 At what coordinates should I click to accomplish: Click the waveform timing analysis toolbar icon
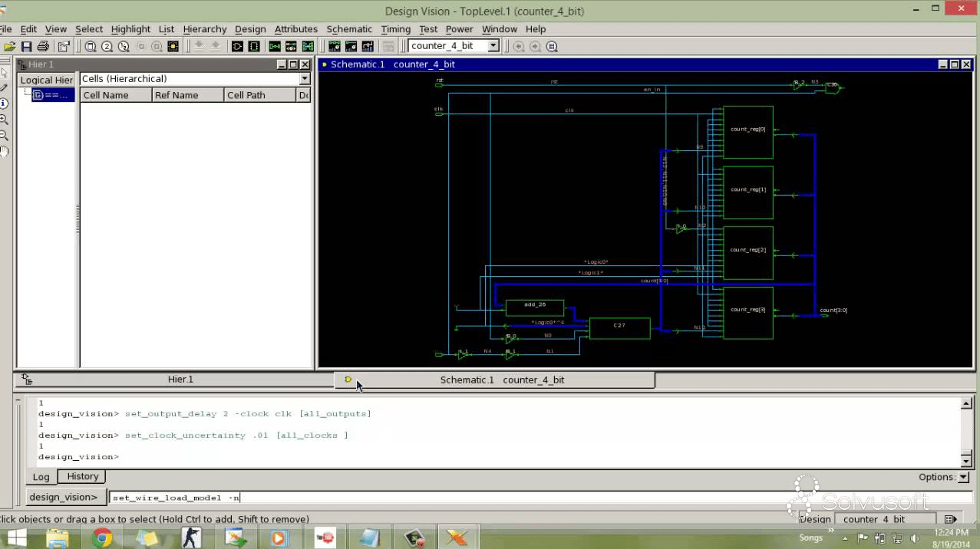point(368,46)
